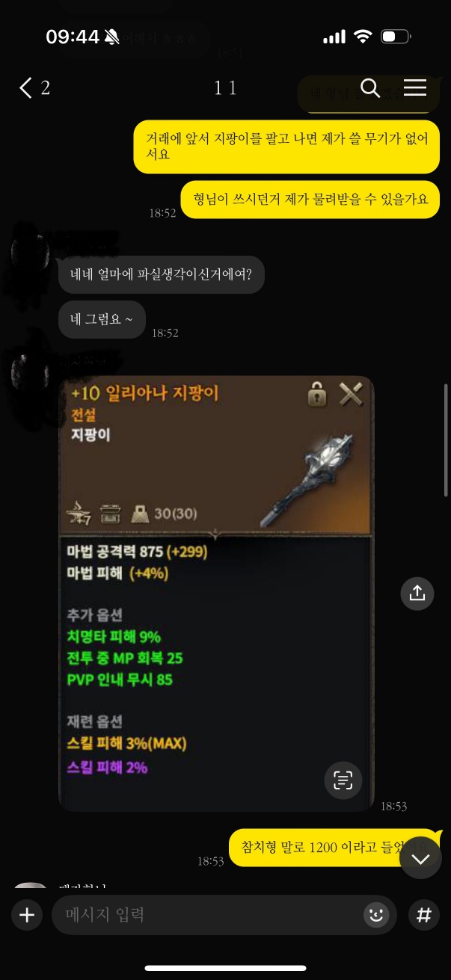
Task: Open the 일리아나 지팡이 item image
Action: [x=216, y=594]
